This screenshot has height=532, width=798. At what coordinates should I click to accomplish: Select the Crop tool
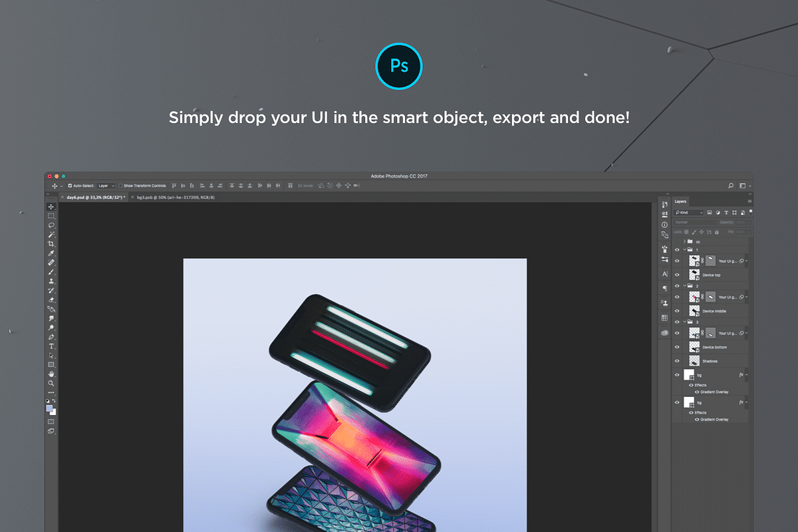[51, 244]
